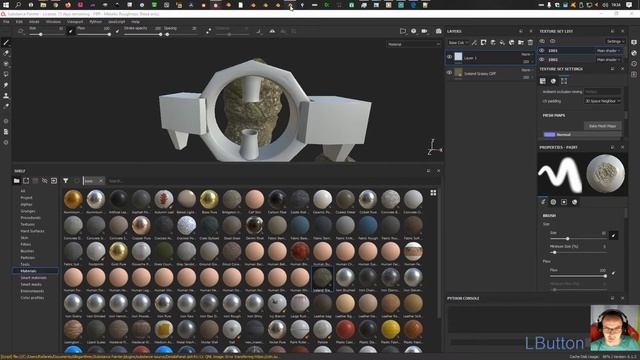Select the Paint brush tool
The height and width of the screenshot is (360, 640).
coord(6,42)
